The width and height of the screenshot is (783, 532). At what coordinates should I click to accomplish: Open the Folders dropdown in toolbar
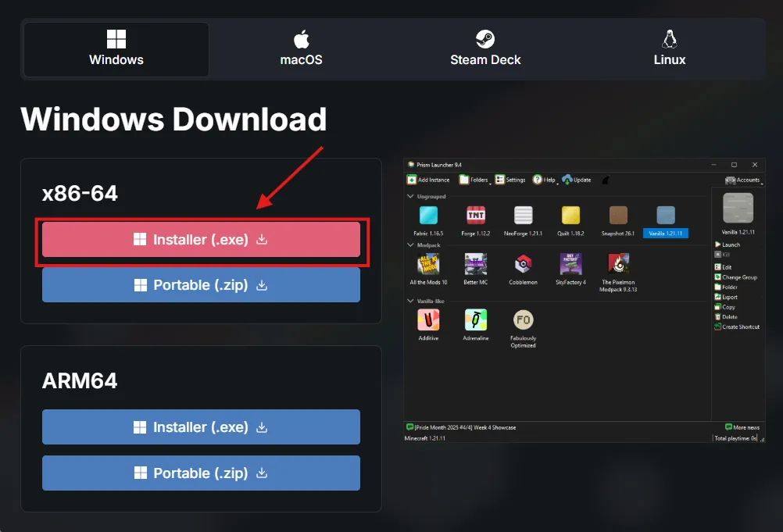[x=474, y=180]
